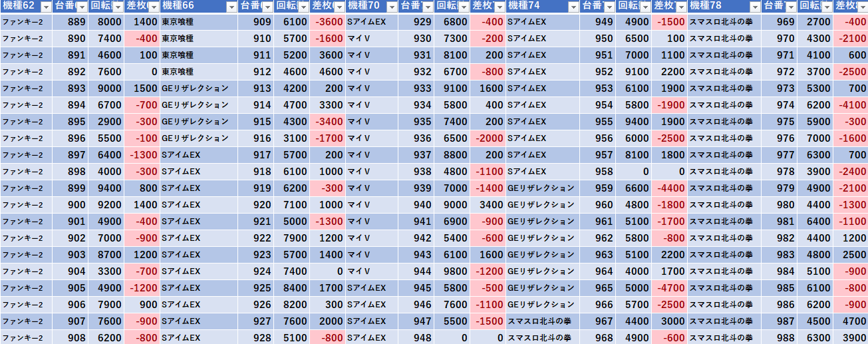Select 差枚 value -4400 for machine 959
This screenshot has width=868, height=344.
(x=670, y=188)
